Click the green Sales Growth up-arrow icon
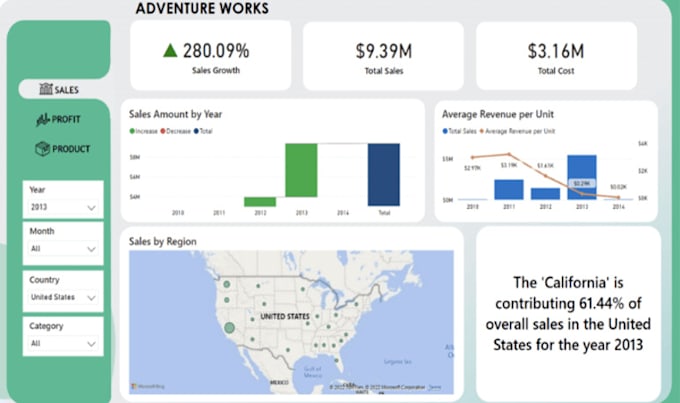The height and width of the screenshot is (403, 680). click(x=170, y=51)
